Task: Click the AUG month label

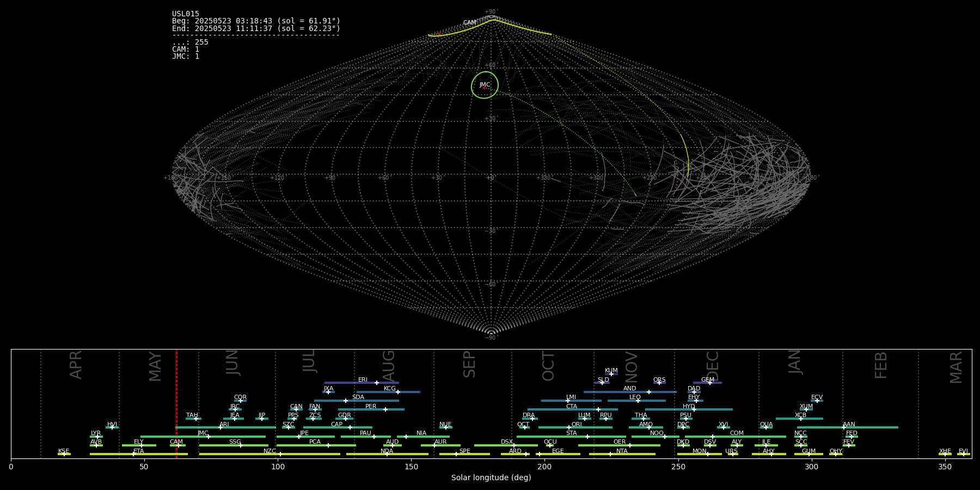Action: click(x=388, y=365)
